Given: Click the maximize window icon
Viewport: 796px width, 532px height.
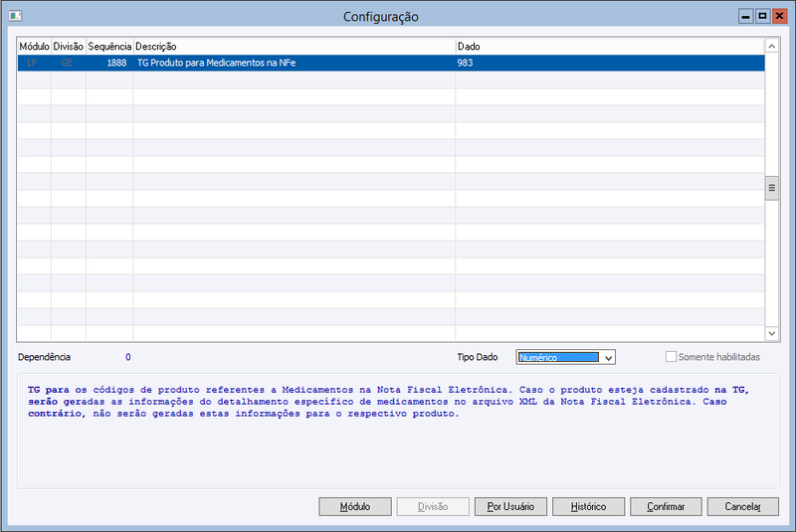Looking at the screenshot, I should (762, 16).
